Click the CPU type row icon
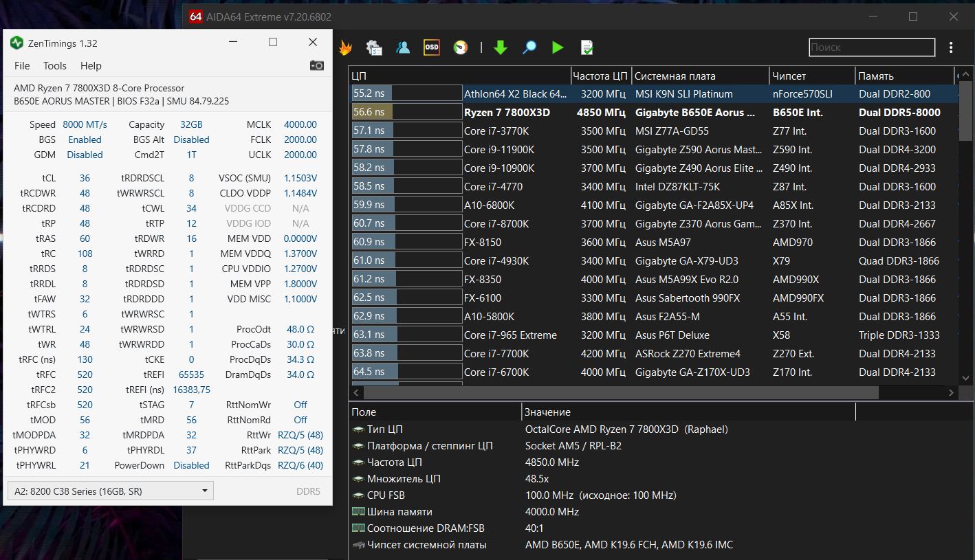This screenshot has height=560, width=975. pos(358,429)
